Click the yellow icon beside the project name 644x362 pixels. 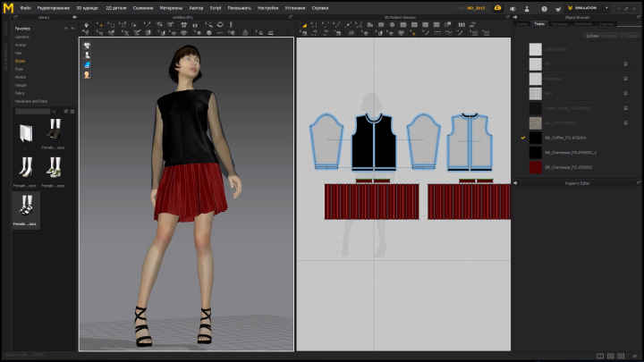(496, 7)
